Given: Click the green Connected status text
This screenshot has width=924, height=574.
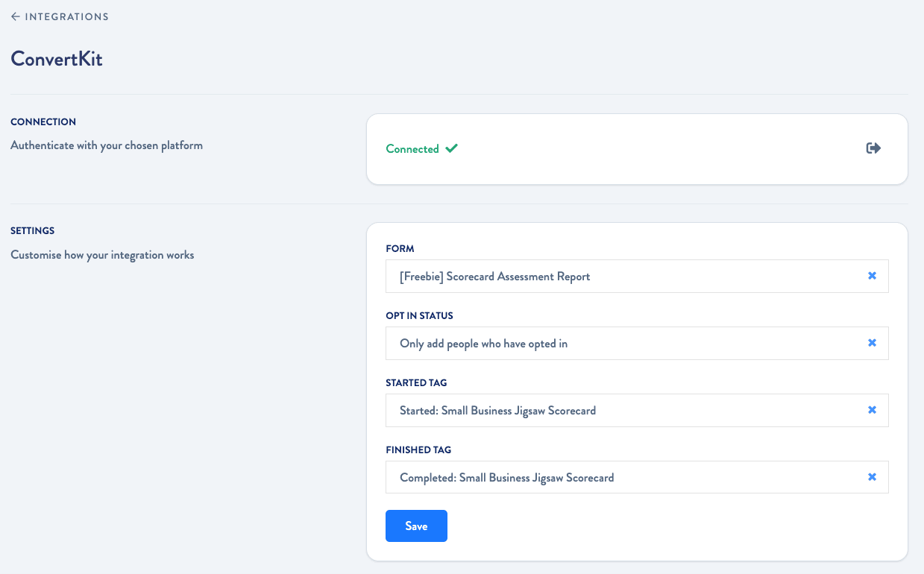Looking at the screenshot, I should coord(412,149).
